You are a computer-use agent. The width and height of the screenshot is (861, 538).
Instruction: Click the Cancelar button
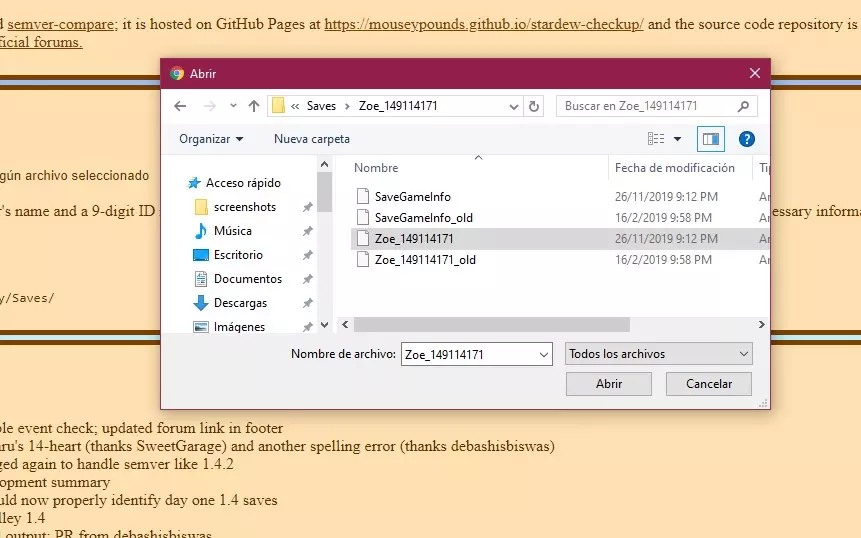click(709, 384)
